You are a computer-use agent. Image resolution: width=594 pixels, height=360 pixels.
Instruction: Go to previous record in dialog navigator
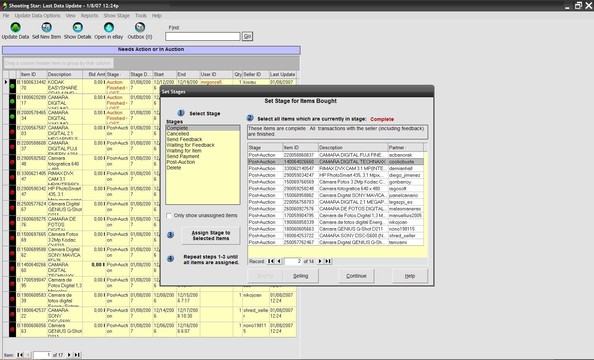pyautogui.click(x=279, y=261)
